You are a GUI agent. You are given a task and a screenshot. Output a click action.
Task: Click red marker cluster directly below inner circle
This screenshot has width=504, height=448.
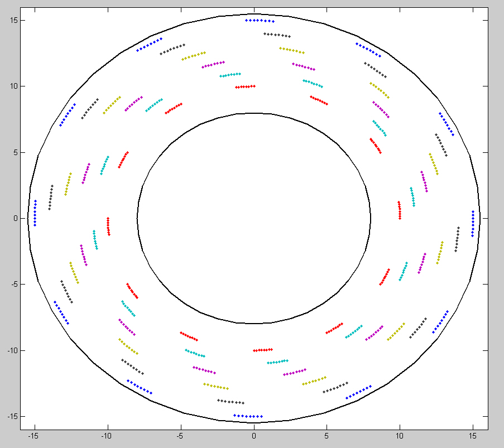point(262,350)
